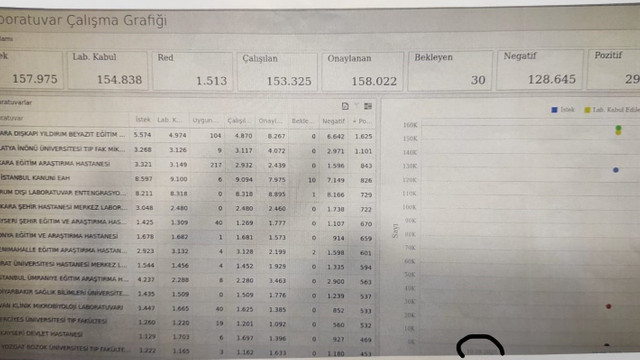The height and width of the screenshot is (360, 640).
Task: Click the Uygun... column header
Action: pos(206,120)
